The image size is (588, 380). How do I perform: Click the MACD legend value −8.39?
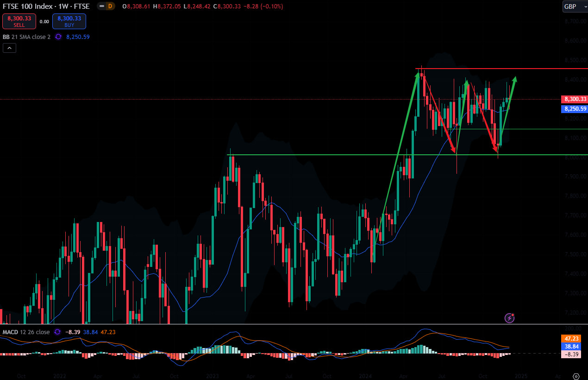73,332
